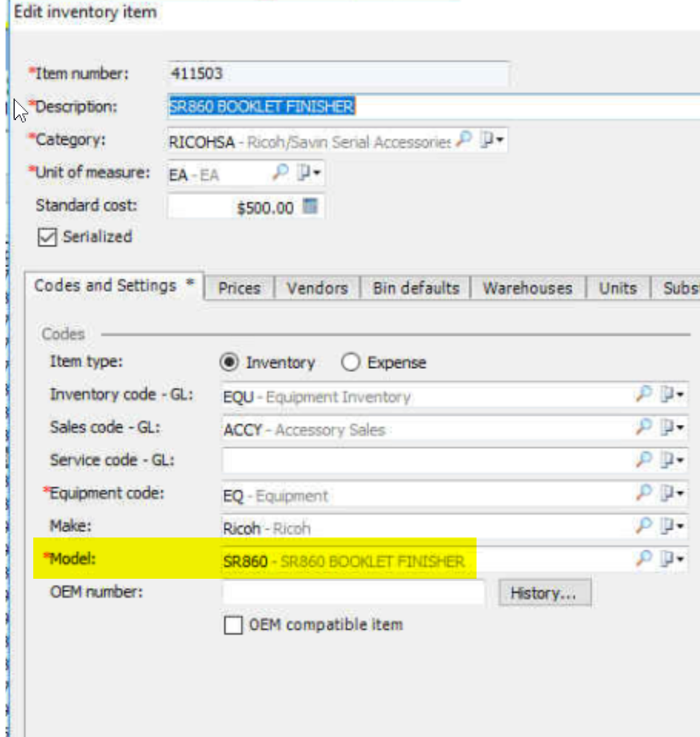The image size is (700, 737).
Task: Expand Inventory code - GL action dropdown
Action: tap(672, 394)
